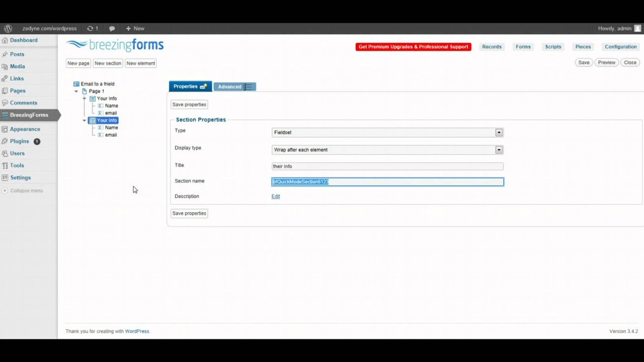
Task: Open the Plugins menu item
Action: (20, 141)
